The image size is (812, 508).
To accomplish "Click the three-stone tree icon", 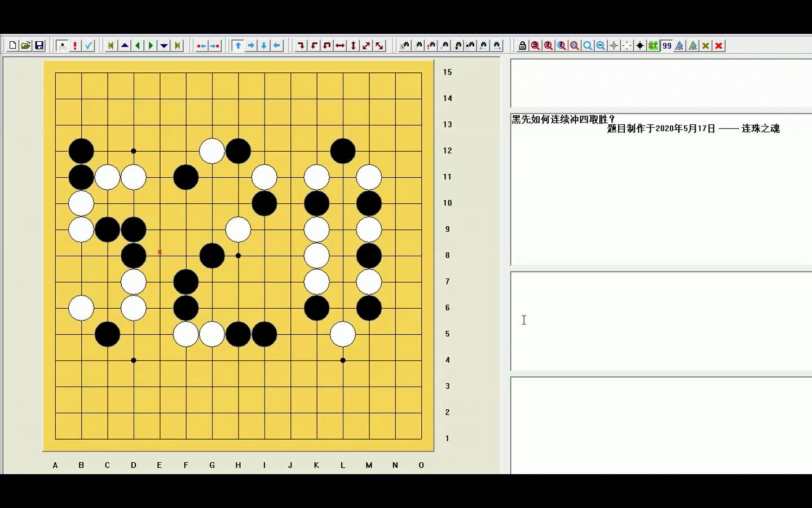I will tap(62, 46).
